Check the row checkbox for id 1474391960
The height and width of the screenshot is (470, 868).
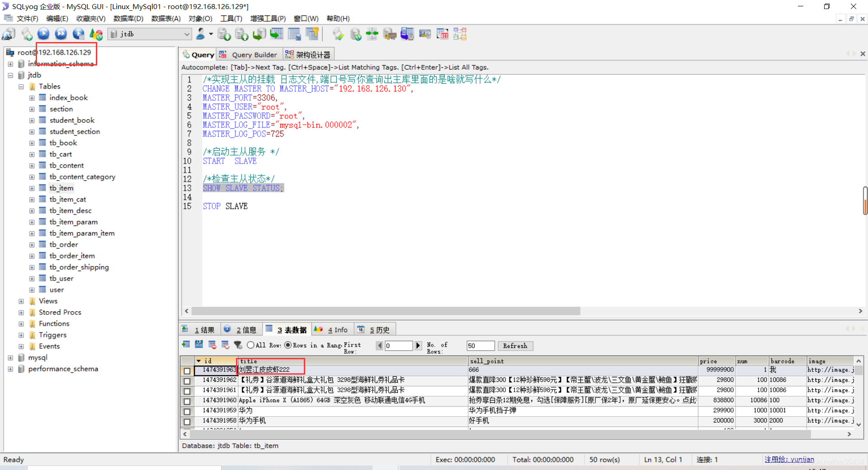point(187,401)
